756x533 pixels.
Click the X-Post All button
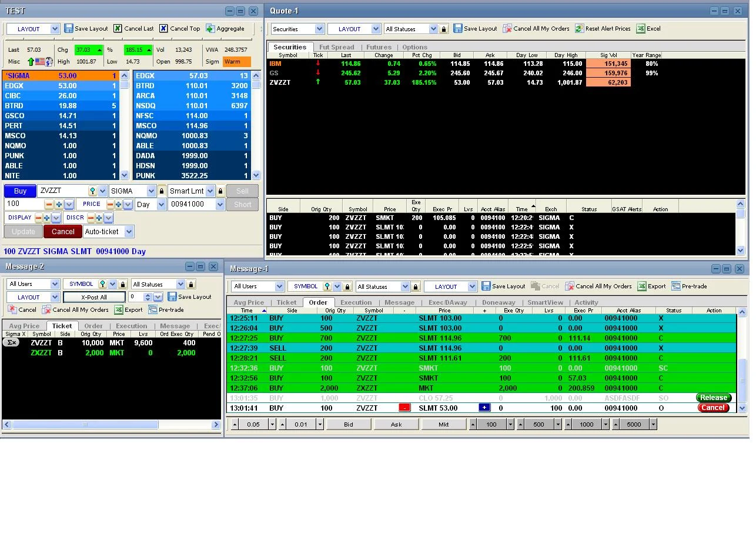[x=94, y=297]
